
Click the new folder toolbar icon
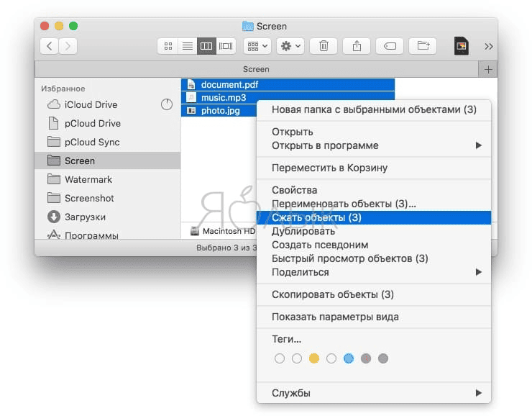[423, 46]
